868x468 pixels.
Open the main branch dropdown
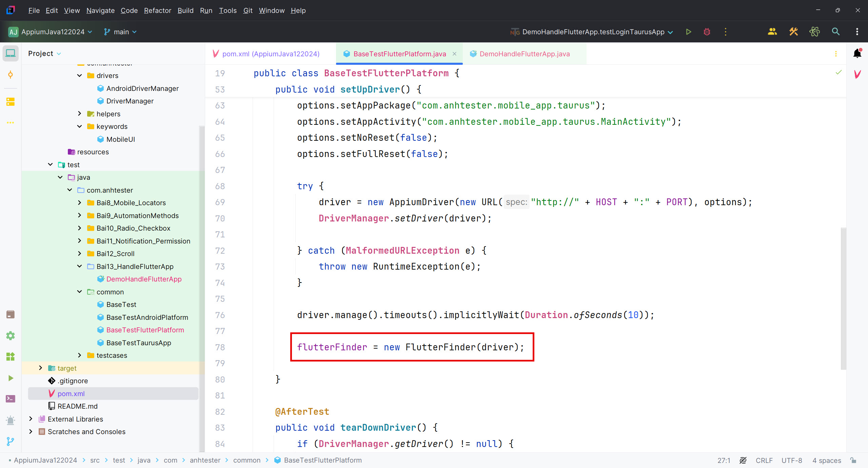click(x=120, y=32)
